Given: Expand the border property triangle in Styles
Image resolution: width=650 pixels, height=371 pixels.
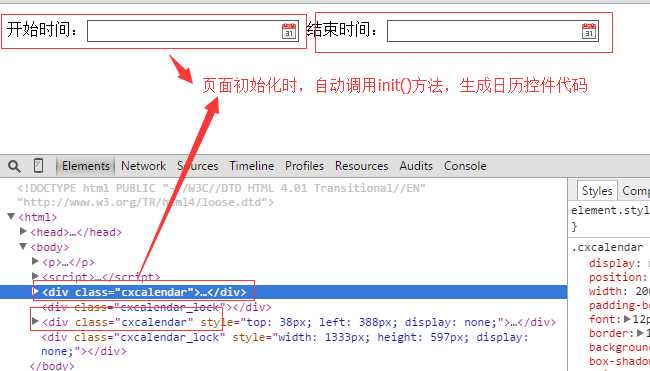Looking at the screenshot, I should point(640,333).
